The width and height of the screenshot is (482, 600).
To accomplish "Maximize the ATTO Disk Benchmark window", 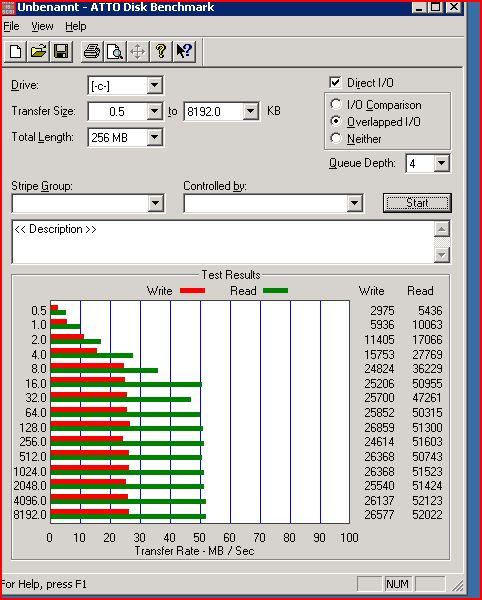I will coord(436,7).
